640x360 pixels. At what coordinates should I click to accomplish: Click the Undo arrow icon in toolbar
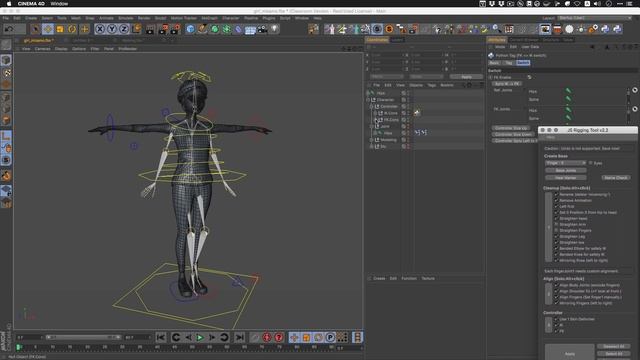coord(9,29)
